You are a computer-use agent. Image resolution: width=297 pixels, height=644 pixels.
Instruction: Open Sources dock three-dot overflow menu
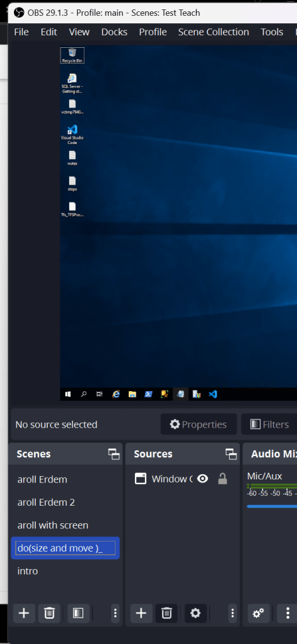click(232, 613)
